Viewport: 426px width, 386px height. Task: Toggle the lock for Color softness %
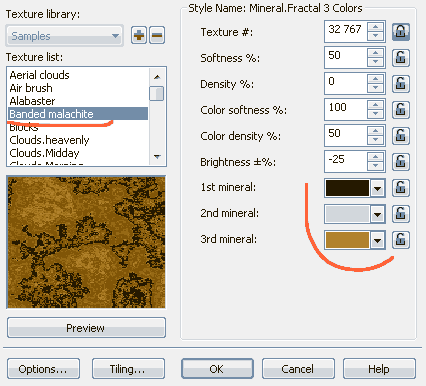point(400,110)
